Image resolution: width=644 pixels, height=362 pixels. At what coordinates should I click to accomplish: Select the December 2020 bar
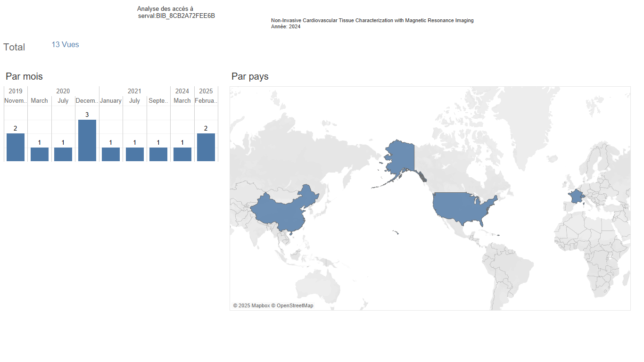(87, 140)
